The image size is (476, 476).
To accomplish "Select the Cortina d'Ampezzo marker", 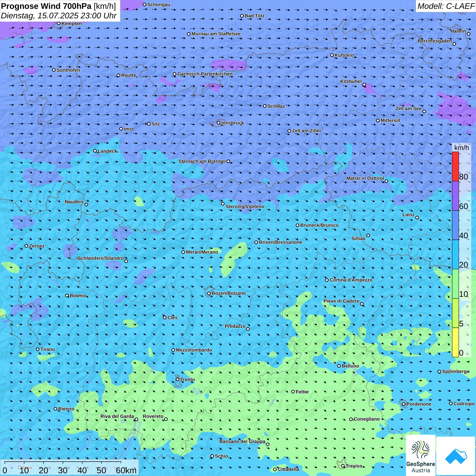I will [x=327, y=280].
